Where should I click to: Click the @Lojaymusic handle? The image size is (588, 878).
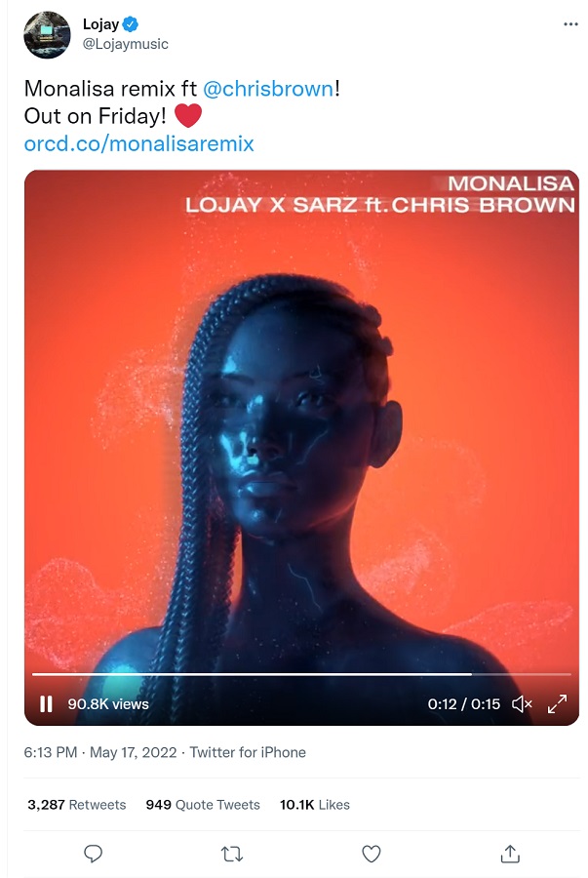point(126,44)
